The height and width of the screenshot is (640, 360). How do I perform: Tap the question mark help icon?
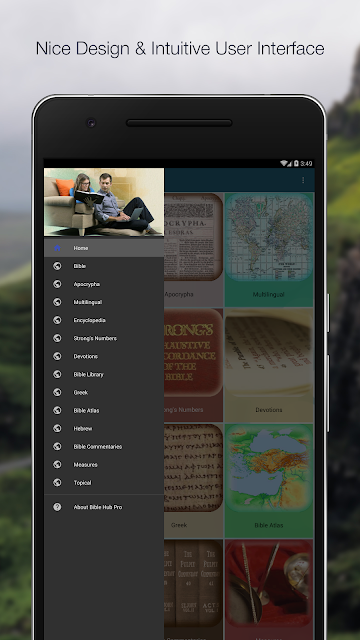click(x=57, y=507)
